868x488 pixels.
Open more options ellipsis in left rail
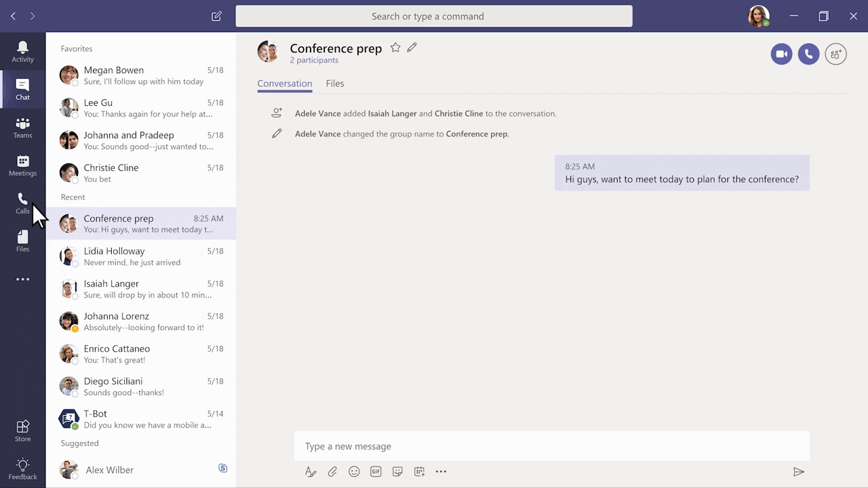pyautogui.click(x=22, y=279)
